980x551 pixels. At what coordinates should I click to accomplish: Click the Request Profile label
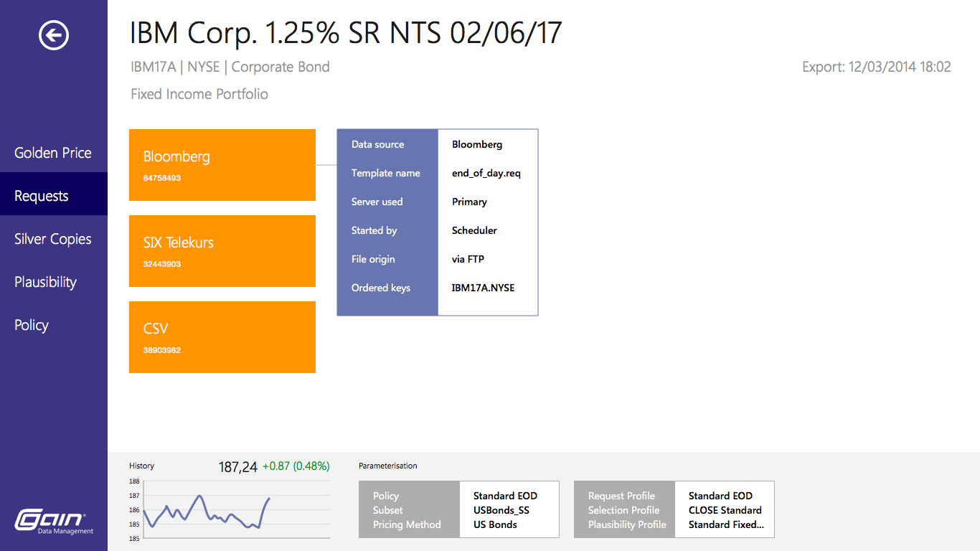click(x=621, y=496)
